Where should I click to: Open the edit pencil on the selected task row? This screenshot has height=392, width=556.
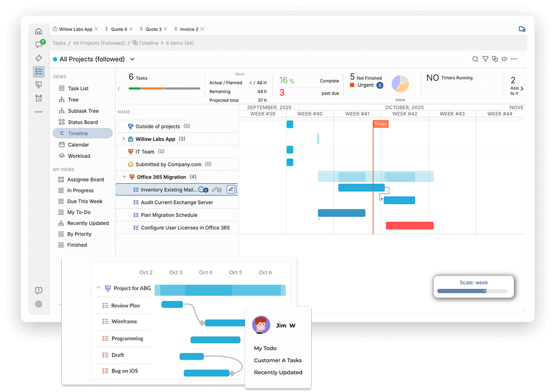(x=231, y=189)
